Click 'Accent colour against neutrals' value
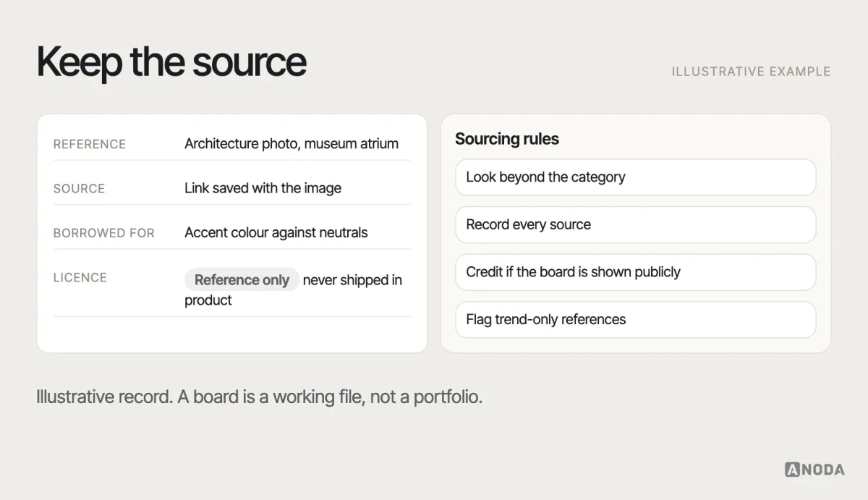Image resolution: width=868 pixels, height=500 pixels. [276, 232]
